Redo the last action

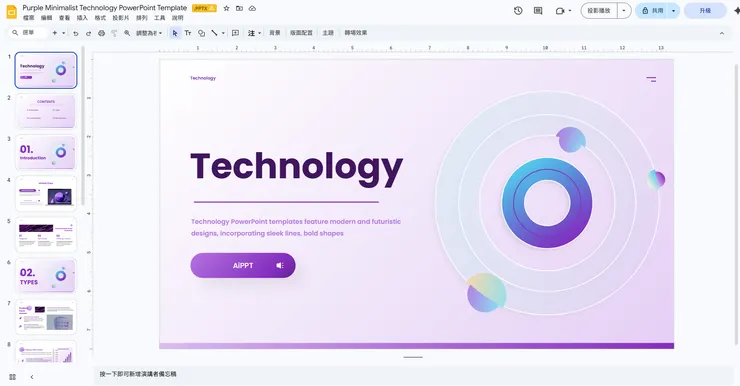[x=88, y=33]
